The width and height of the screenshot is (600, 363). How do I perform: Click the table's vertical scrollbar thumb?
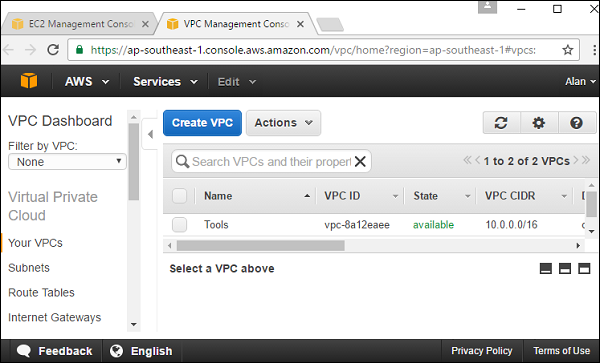pos(592,203)
